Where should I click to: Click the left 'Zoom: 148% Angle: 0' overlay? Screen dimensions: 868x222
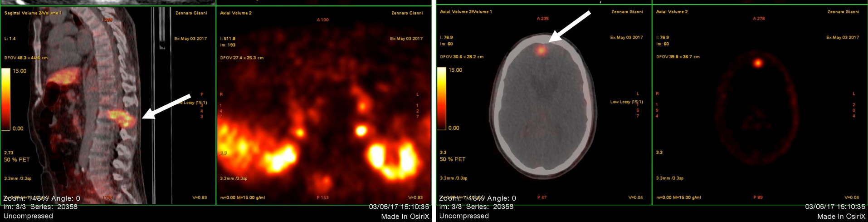pyautogui.click(x=42, y=198)
